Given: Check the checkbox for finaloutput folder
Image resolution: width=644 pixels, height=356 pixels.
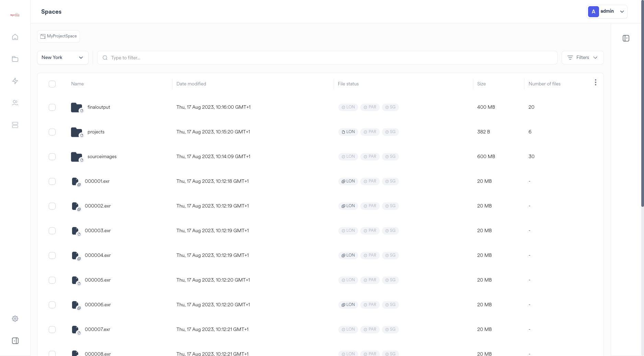Looking at the screenshot, I should coord(52,107).
